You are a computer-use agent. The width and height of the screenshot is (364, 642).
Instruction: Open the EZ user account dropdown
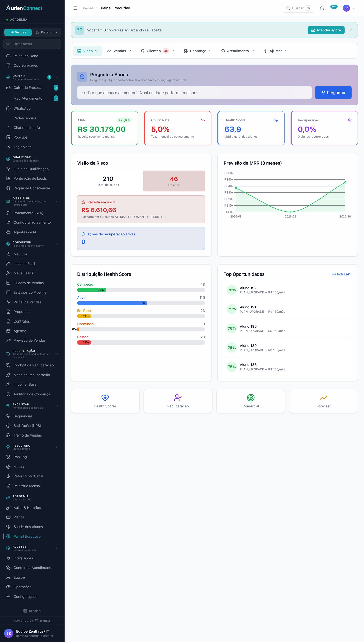pos(349,8)
